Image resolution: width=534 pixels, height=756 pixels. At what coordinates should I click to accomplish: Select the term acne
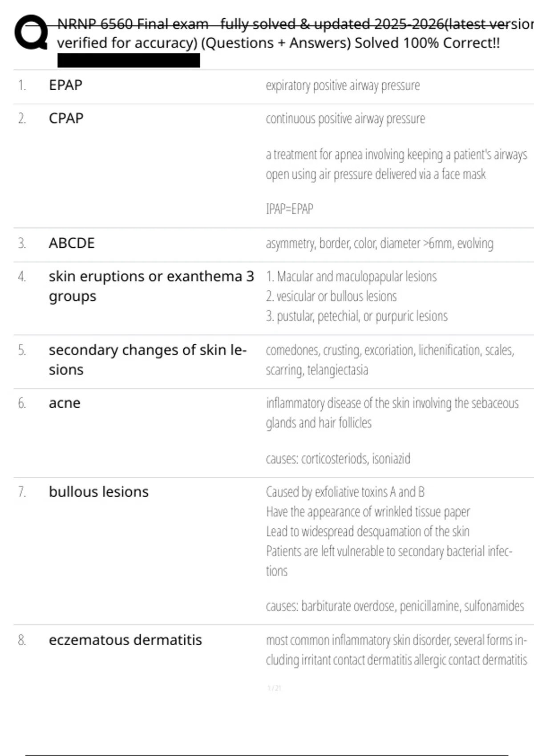65,403
